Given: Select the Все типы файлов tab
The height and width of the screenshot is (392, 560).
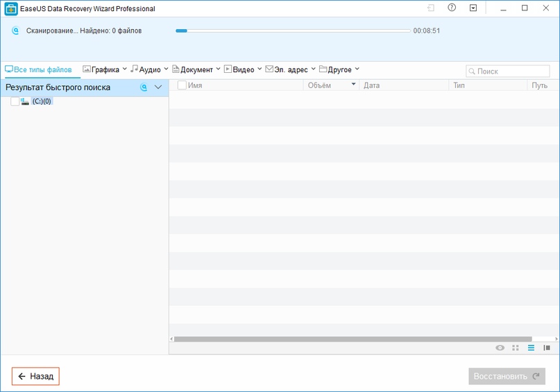Looking at the screenshot, I should [38, 69].
